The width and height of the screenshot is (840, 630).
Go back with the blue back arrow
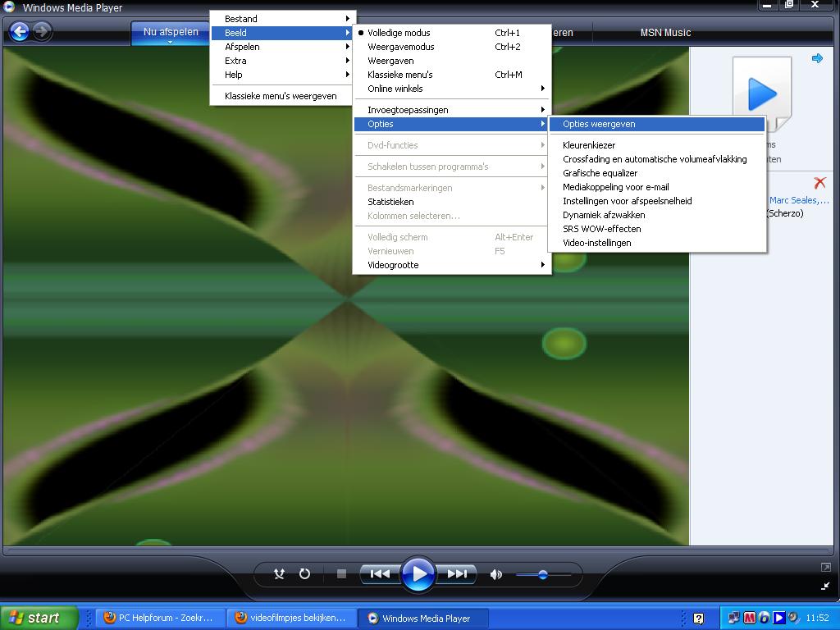(20, 32)
